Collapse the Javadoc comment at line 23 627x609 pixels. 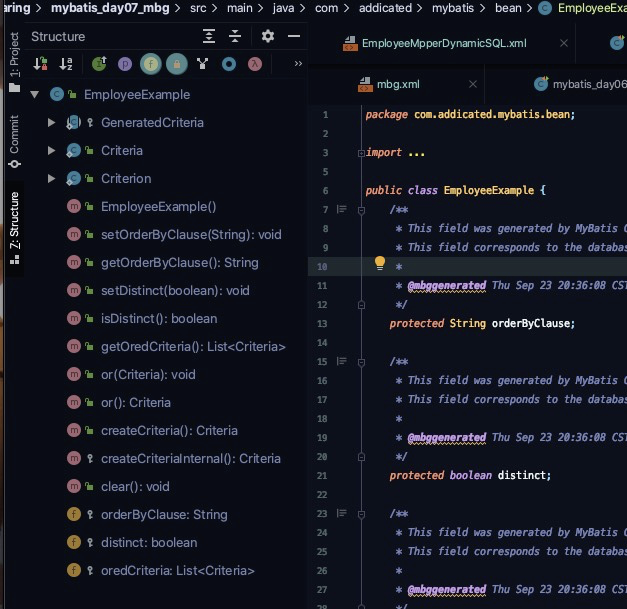tap(361, 514)
